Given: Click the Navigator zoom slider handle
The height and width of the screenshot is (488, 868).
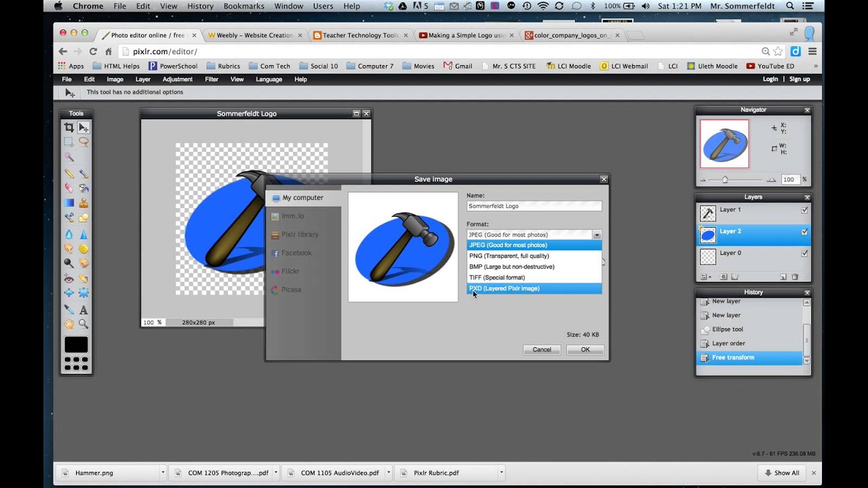Looking at the screenshot, I should (725, 180).
